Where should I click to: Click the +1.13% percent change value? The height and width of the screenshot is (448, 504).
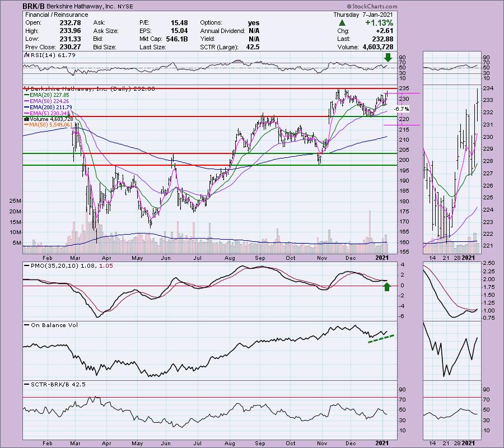coord(379,23)
